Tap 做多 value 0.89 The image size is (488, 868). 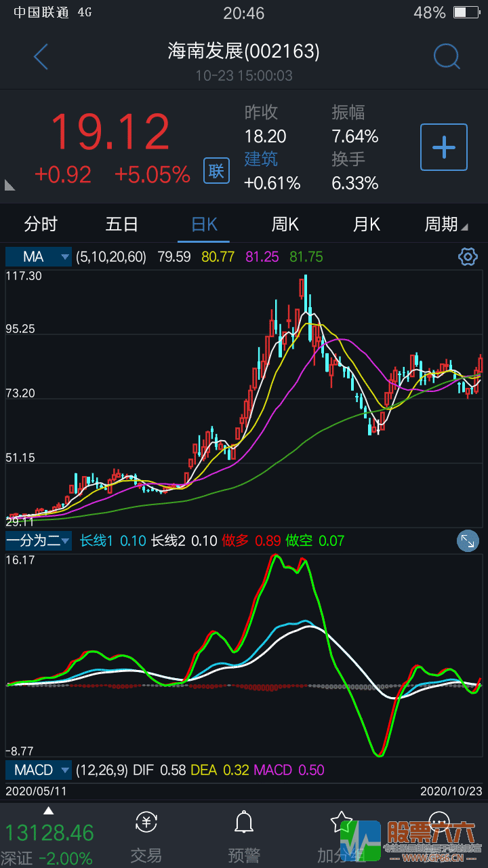[268, 540]
